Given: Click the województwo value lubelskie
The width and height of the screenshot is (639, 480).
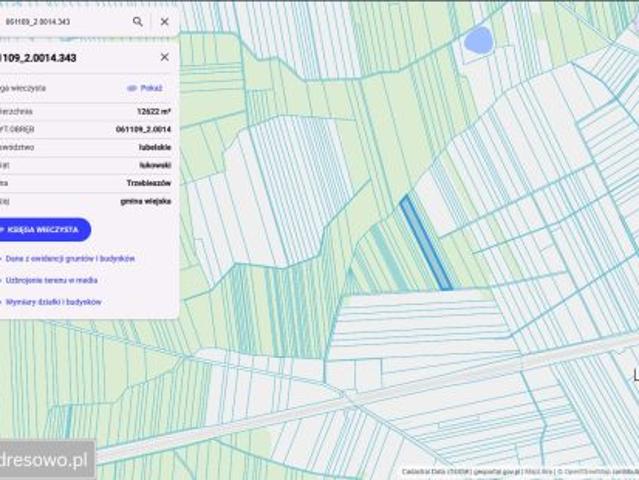Looking at the screenshot, I should pos(155,147).
